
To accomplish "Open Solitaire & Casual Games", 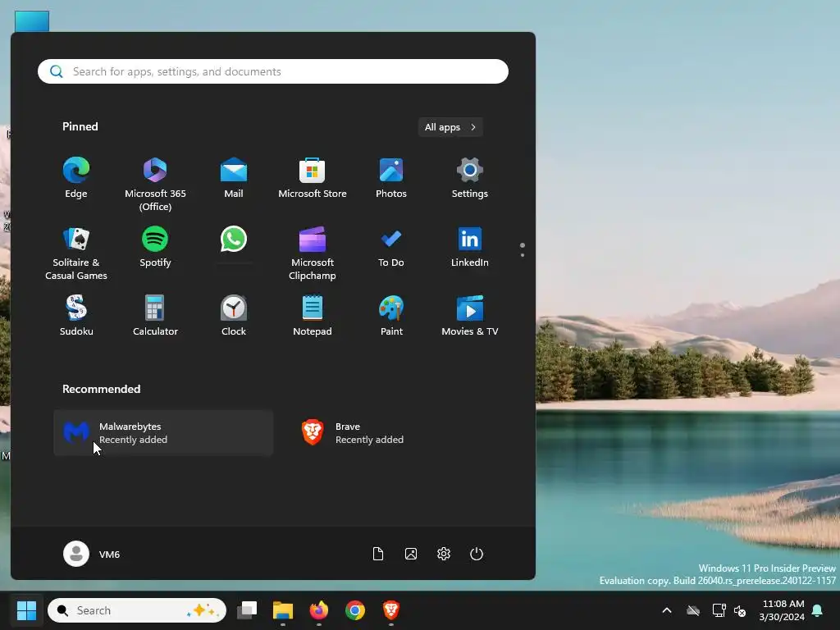I will click(76, 253).
